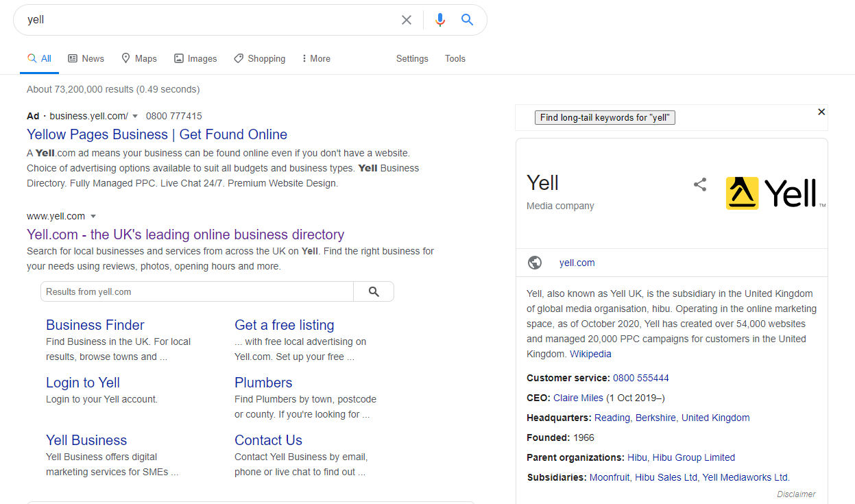Image resolution: width=855 pixels, height=504 pixels.
Task: Share the Yell knowledge panel
Action: coord(700,184)
